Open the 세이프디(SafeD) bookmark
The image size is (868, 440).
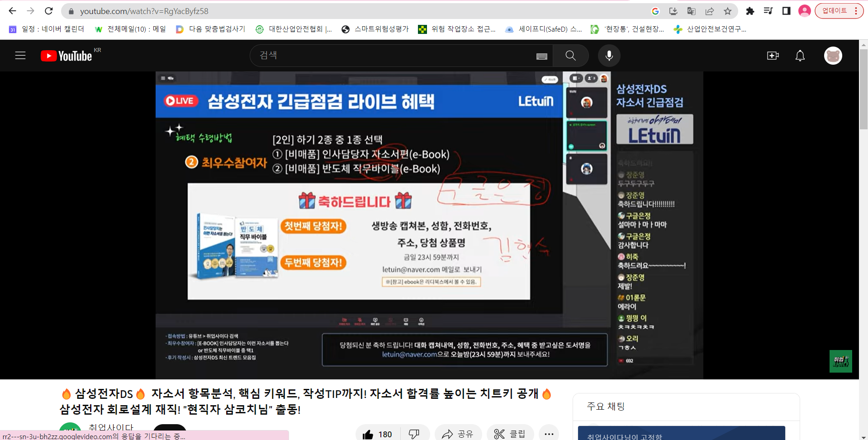pos(544,29)
